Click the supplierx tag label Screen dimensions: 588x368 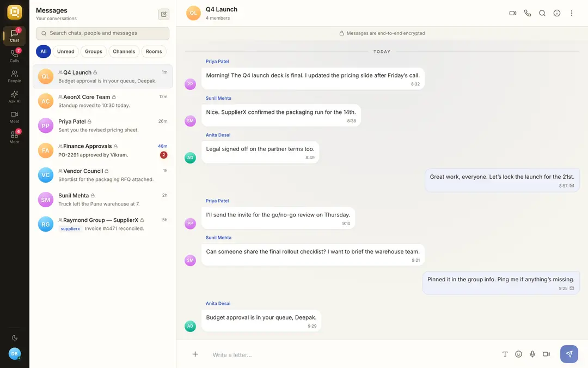(70, 228)
